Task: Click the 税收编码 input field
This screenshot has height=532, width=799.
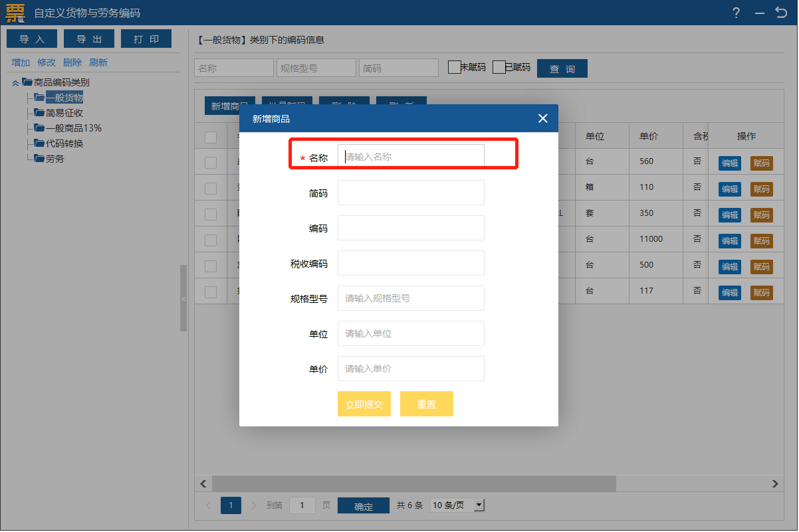Action: [411, 264]
